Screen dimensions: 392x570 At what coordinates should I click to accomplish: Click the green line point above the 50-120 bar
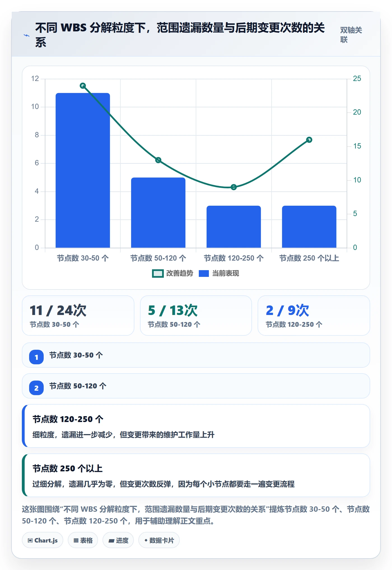158,160
